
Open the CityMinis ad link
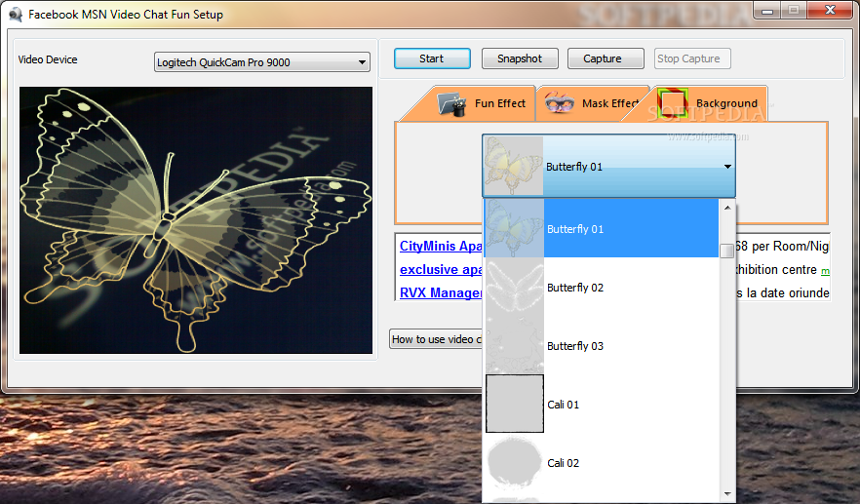[x=441, y=246]
